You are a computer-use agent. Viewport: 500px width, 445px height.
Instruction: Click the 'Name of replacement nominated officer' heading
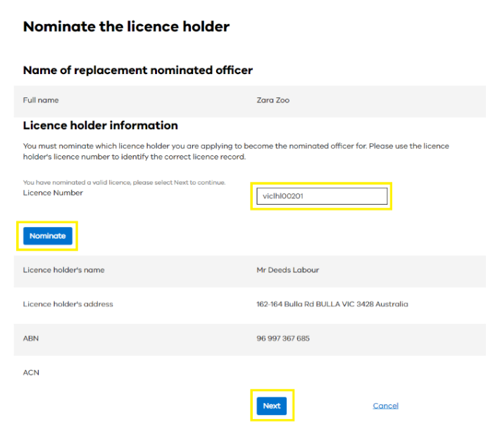tap(138, 70)
